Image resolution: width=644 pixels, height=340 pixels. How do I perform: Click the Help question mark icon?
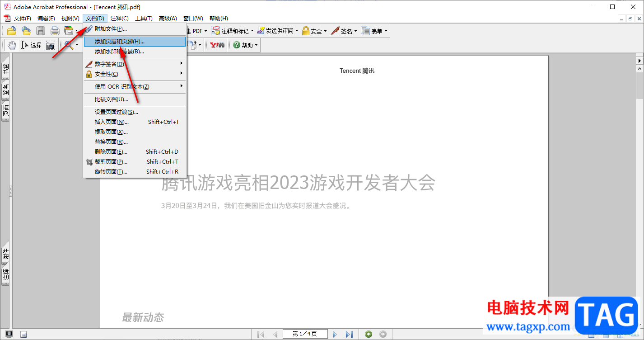click(237, 45)
